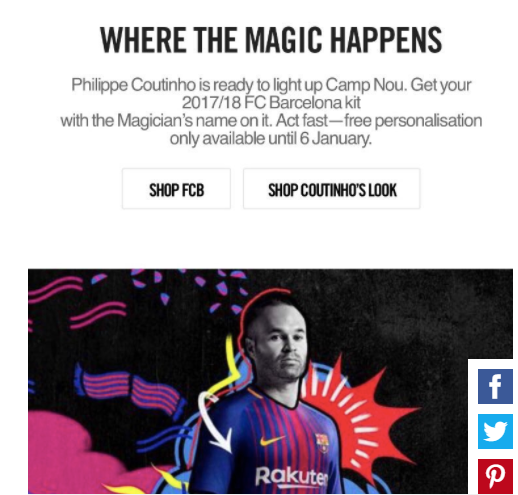518x495 pixels.
Task: Open SHOP COUTINHO'S LOOK button
Action: tap(332, 189)
